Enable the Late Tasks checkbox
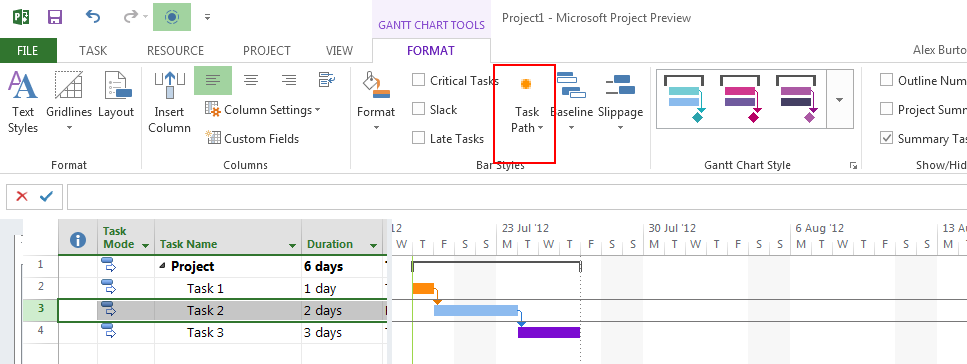The height and width of the screenshot is (364, 967). coord(419,138)
